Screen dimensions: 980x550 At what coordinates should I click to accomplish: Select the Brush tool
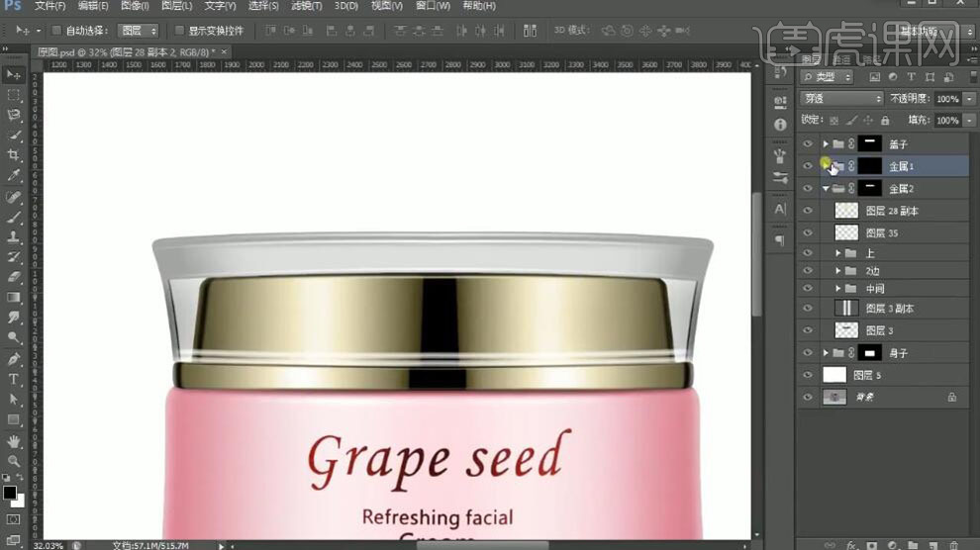pos(13,218)
